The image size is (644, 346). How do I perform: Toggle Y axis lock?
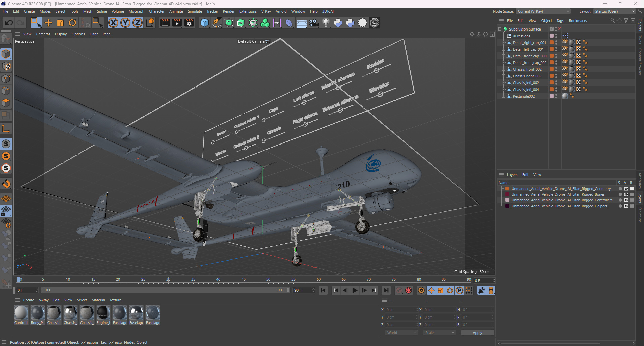[x=125, y=23]
